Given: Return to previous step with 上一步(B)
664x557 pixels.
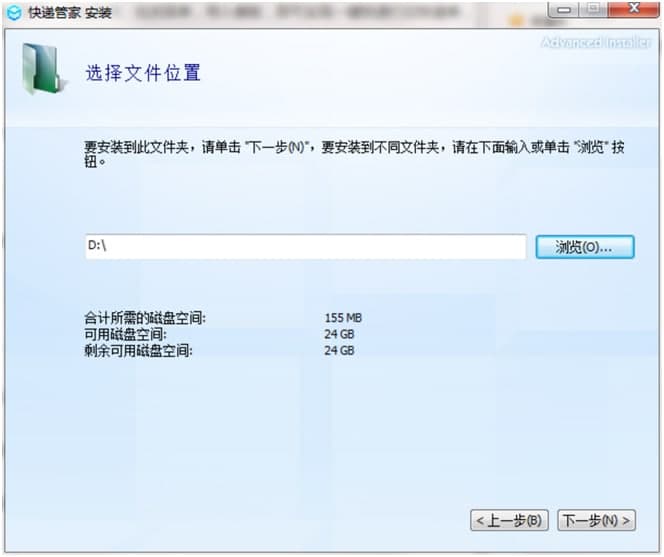Looking at the screenshot, I should [509, 520].
